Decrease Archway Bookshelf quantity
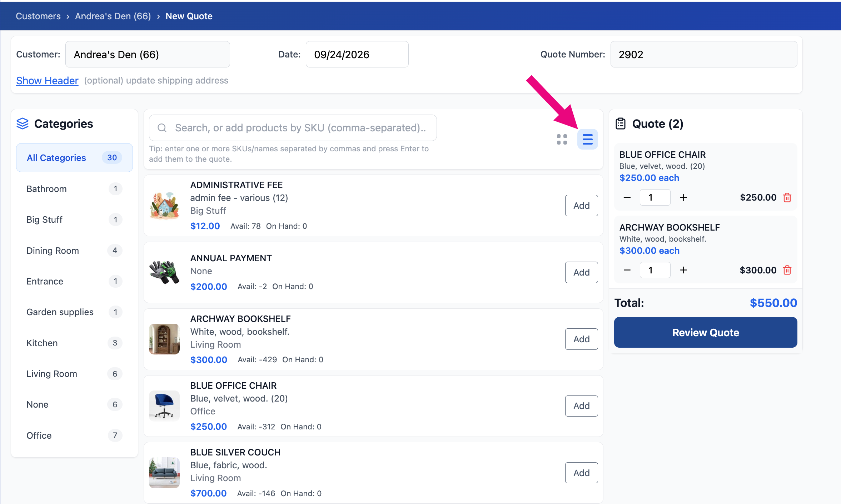Image resolution: width=841 pixels, height=504 pixels. pyautogui.click(x=627, y=270)
